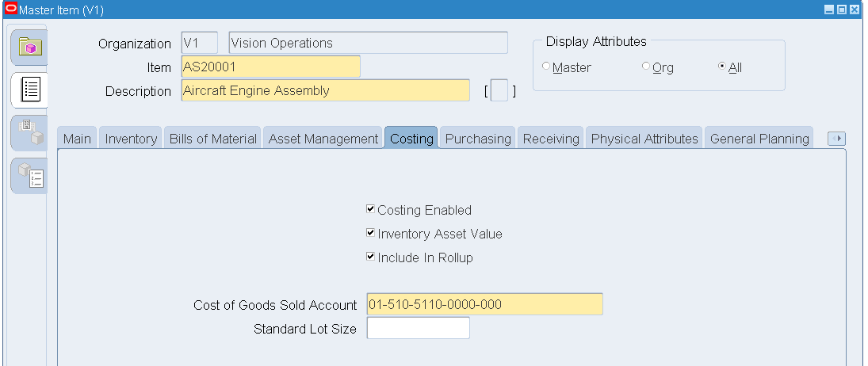Click the Standard Lot Size field

(418, 328)
